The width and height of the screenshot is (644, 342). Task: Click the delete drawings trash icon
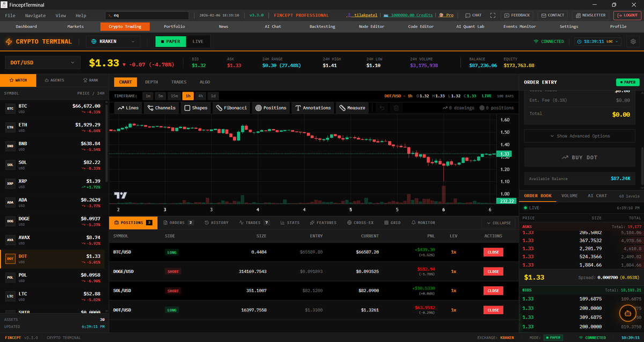[396, 108]
